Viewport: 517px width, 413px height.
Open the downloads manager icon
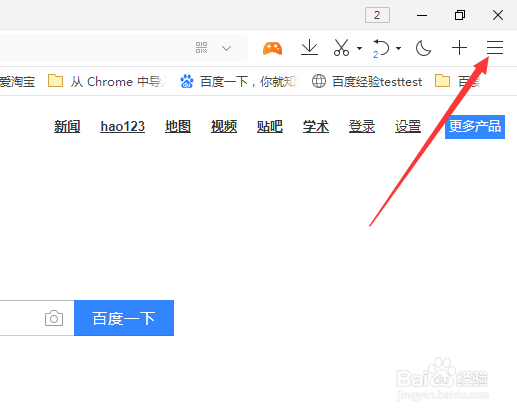[309, 48]
